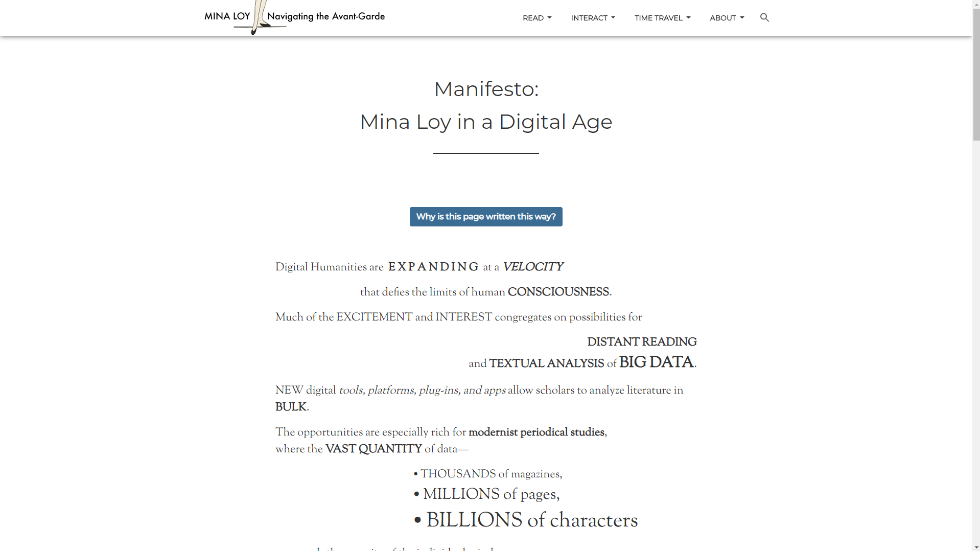Image resolution: width=980 pixels, height=551 pixels.
Task: Click the 'Manifesto:' heading
Action: tap(486, 89)
